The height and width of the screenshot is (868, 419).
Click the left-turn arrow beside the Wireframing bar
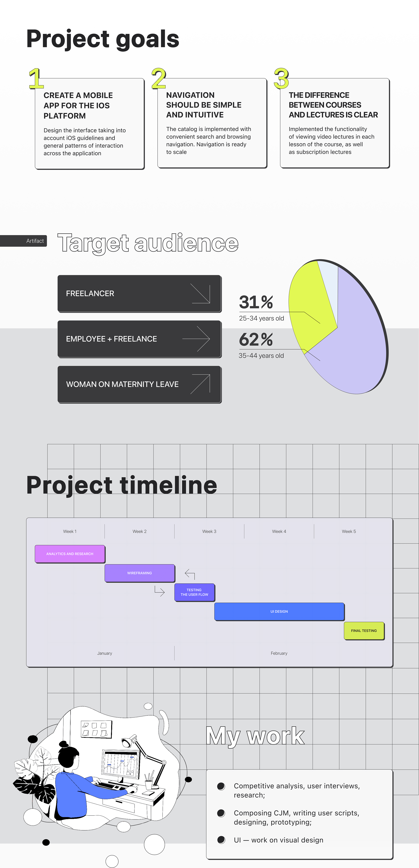tap(190, 574)
